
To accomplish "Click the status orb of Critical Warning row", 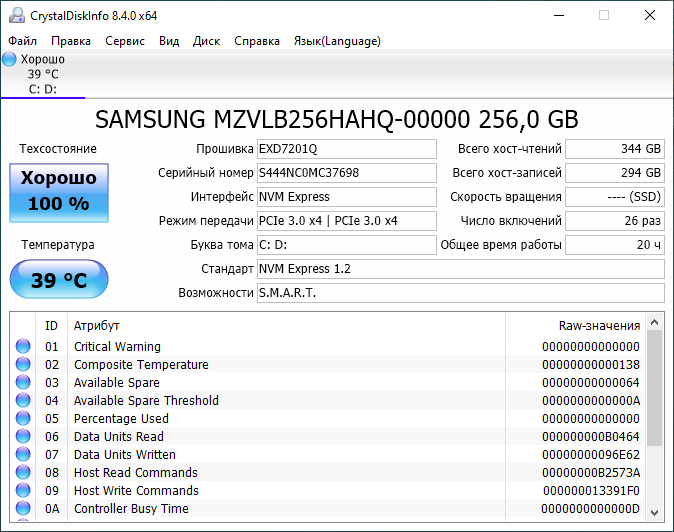I will (23, 346).
